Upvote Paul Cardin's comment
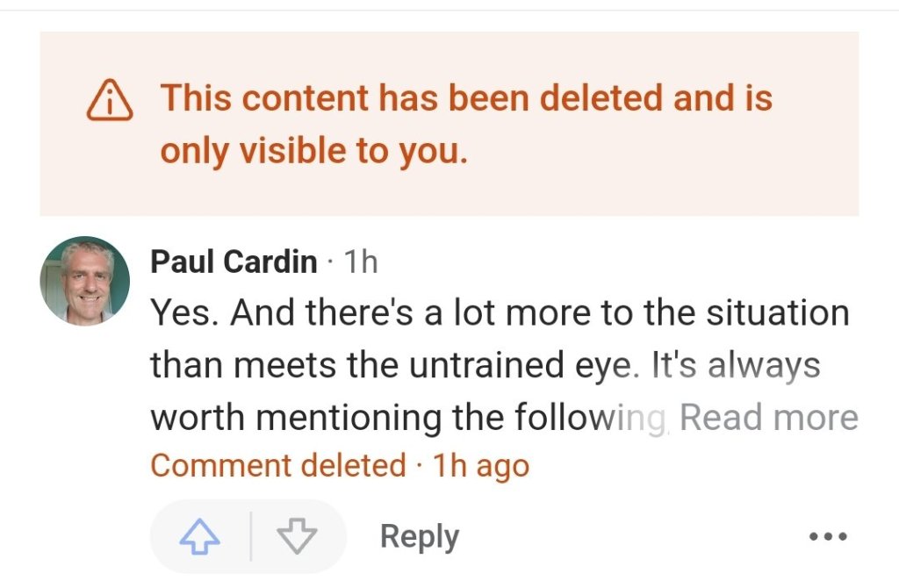This screenshot has height=588, width=899. pos(198,536)
